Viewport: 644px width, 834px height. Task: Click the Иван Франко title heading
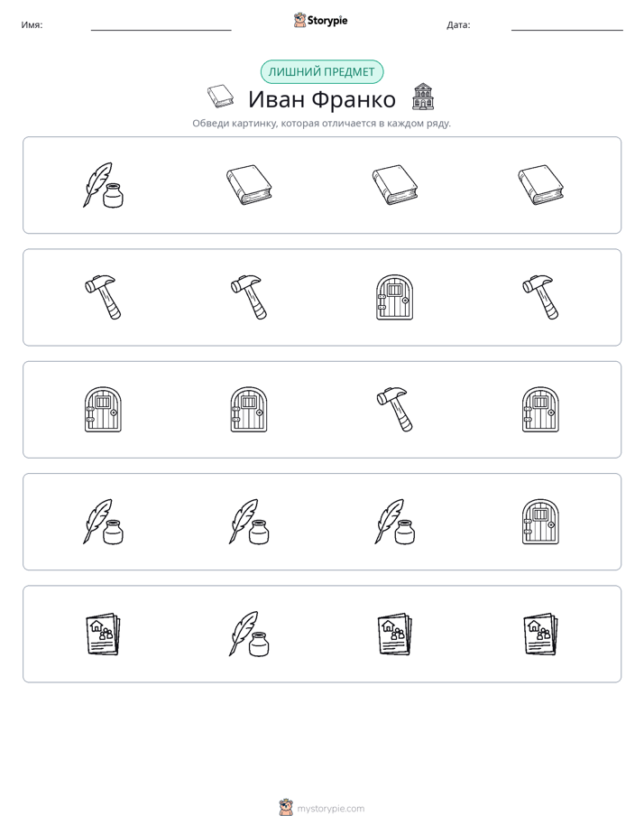322,99
